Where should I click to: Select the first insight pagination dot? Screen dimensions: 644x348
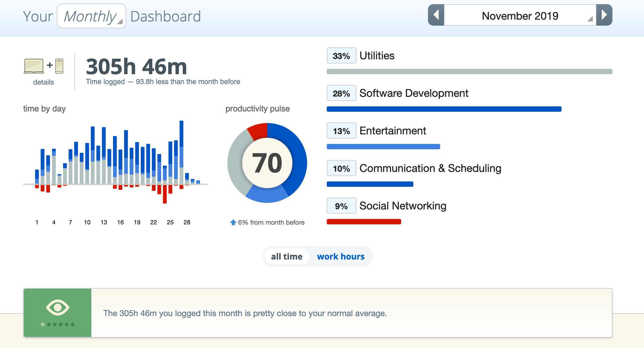point(43,324)
